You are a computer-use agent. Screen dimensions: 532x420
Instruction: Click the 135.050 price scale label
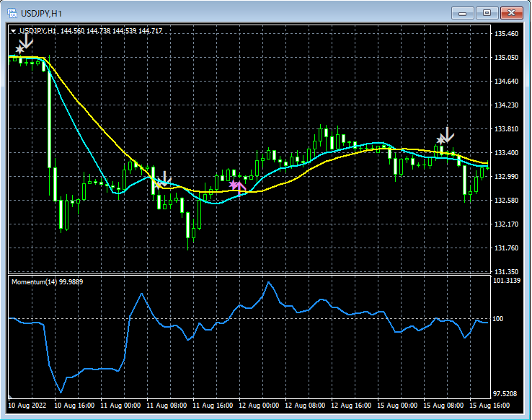click(x=506, y=58)
